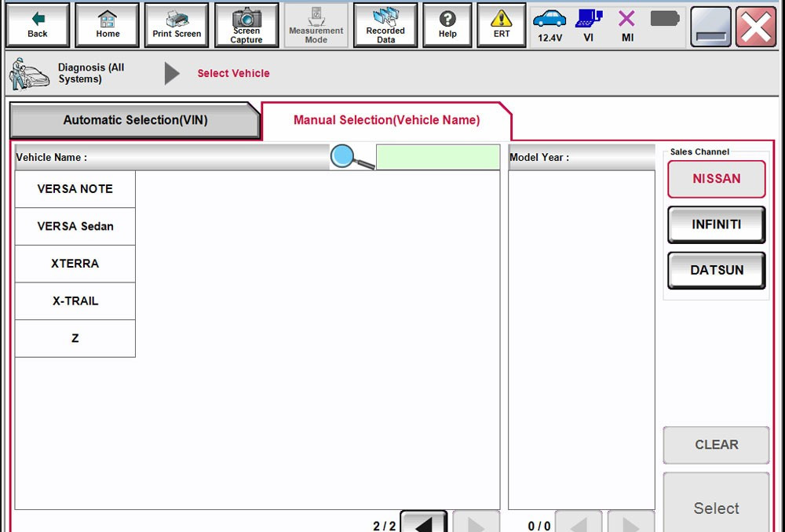Screen dimensions: 785x532
Task: Click the Back navigation icon
Action: pyautogui.click(x=37, y=24)
